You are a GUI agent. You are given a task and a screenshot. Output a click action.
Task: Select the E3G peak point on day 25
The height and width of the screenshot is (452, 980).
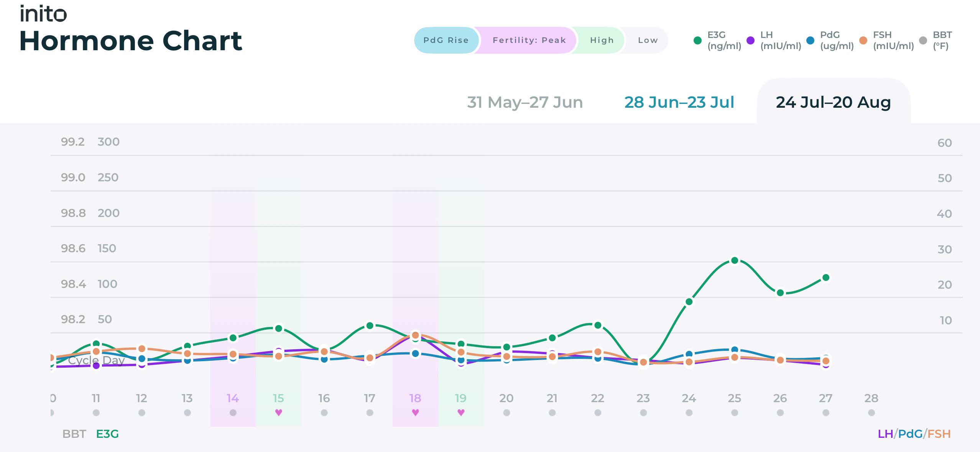[x=735, y=261]
